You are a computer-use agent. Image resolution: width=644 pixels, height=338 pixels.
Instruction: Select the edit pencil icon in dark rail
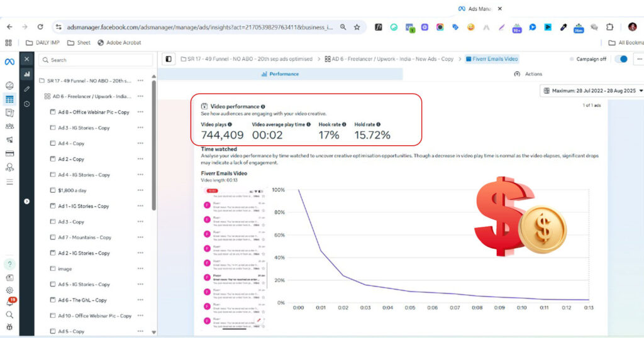click(26, 89)
